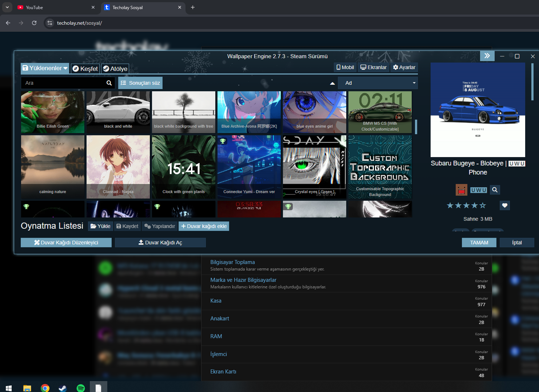
Task: Select Customisable Topographic Background wallpaper
Action: click(x=380, y=167)
